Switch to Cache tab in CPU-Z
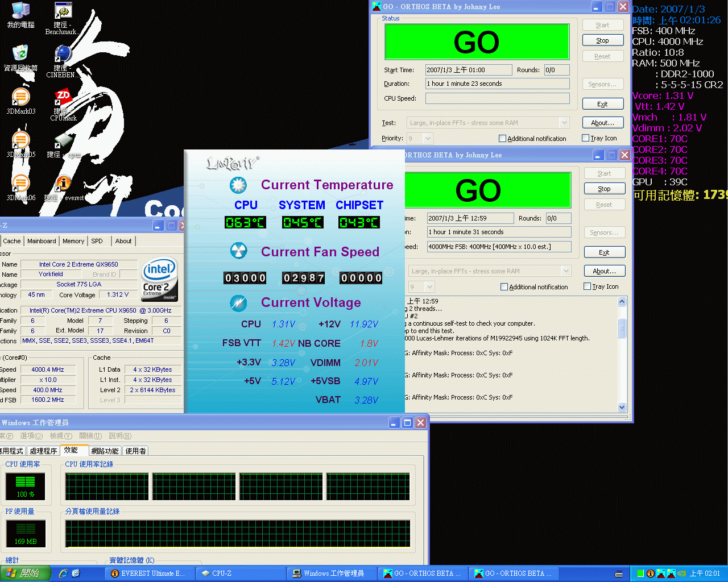This screenshot has height=582, width=728. (x=11, y=241)
